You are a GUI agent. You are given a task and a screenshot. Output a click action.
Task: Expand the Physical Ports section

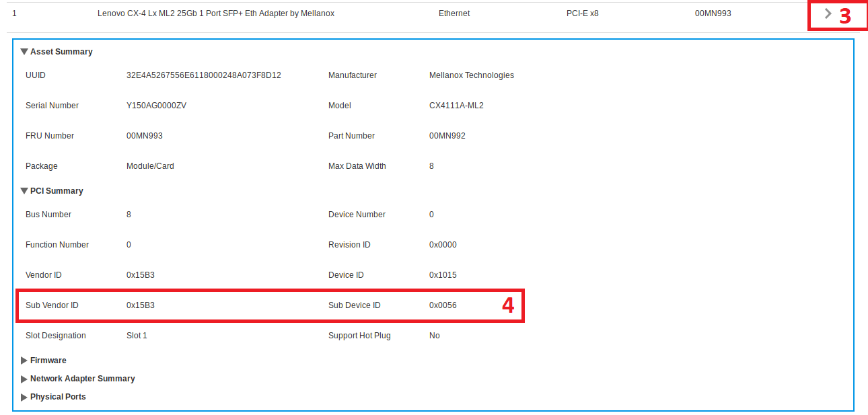click(x=25, y=397)
